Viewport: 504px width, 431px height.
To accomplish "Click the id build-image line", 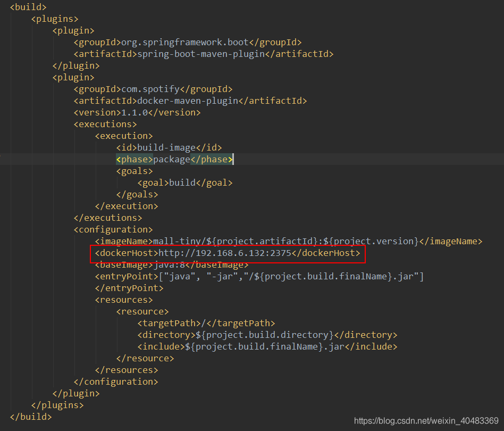I will (x=169, y=147).
